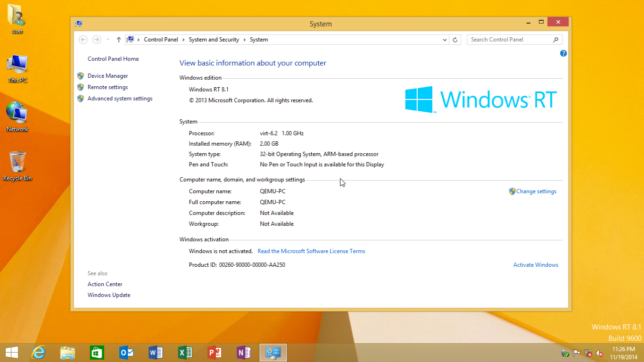Click the heading "View basic information about your computer"
644x362 pixels.
[x=253, y=63]
